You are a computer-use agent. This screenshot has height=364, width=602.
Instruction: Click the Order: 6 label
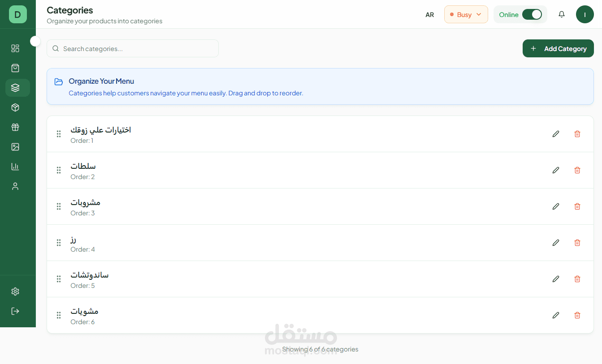point(82,322)
